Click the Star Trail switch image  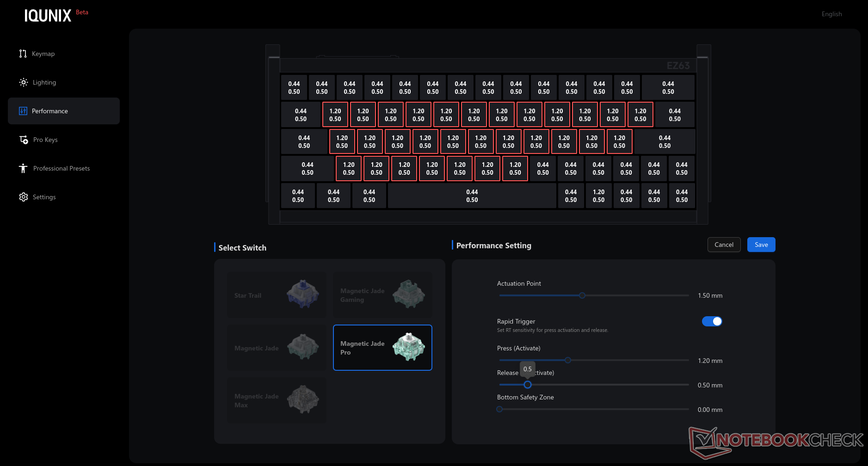[x=303, y=294]
